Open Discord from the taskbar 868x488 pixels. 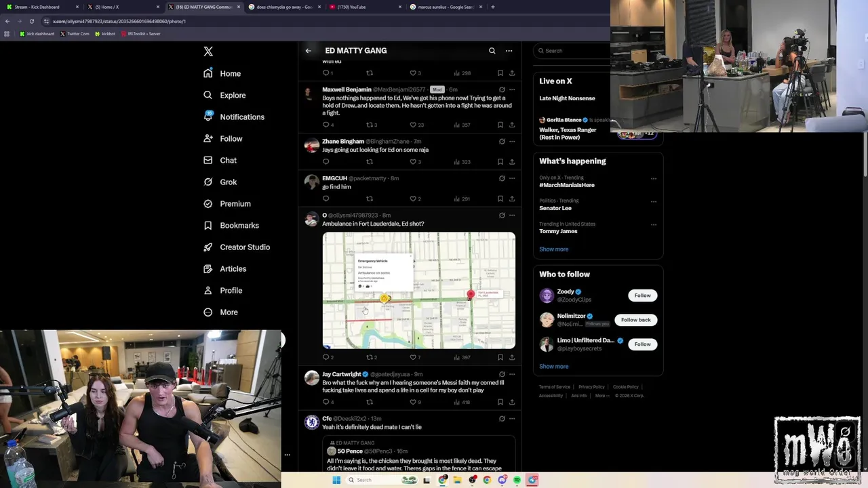[x=502, y=480]
